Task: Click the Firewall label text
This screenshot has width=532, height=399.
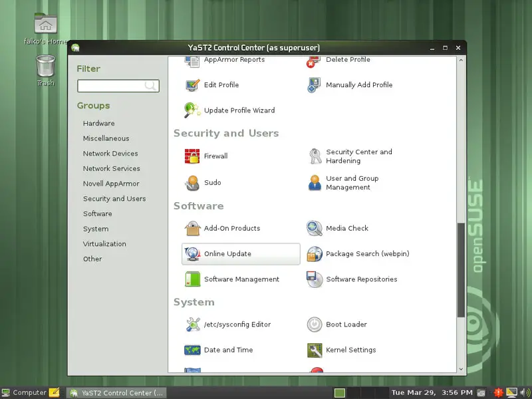Action: pyautogui.click(x=215, y=156)
